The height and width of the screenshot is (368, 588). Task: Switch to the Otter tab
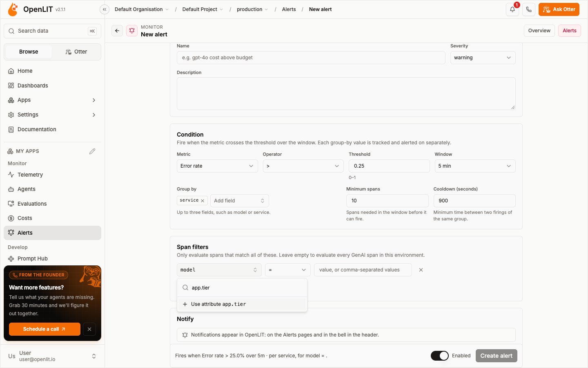pyautogui.click(x=76, y=52)
